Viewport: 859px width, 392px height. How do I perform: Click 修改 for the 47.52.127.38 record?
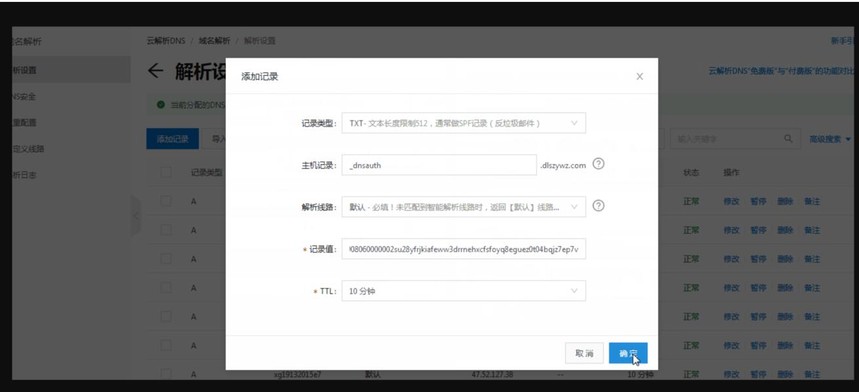[x=731, y=374]
